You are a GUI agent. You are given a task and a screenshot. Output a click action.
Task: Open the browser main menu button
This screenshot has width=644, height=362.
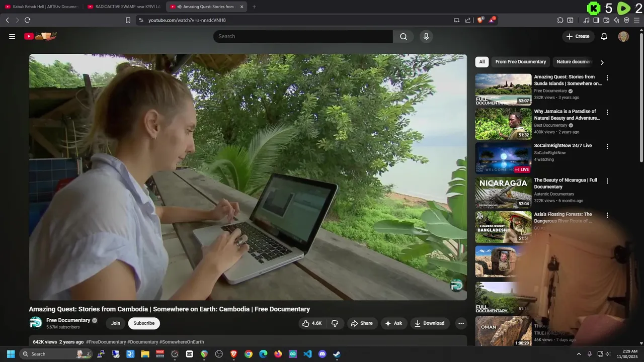click(x=637, y=20)
